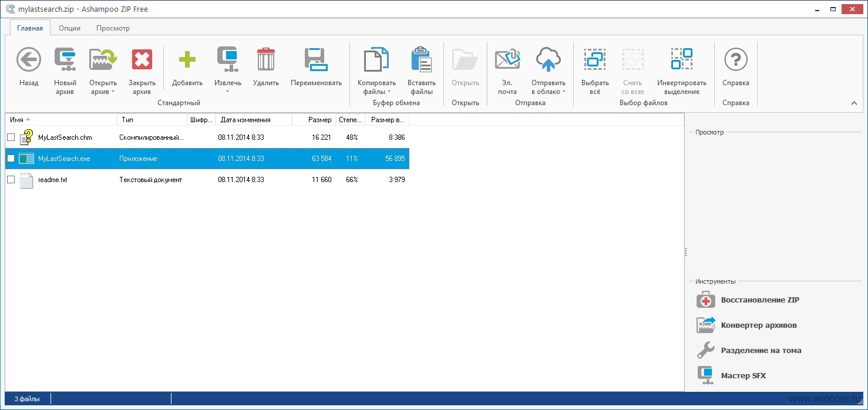868x410 pixels.
Task: Expand the Открыть архив dropdown arrow
Action: point(113,92)
